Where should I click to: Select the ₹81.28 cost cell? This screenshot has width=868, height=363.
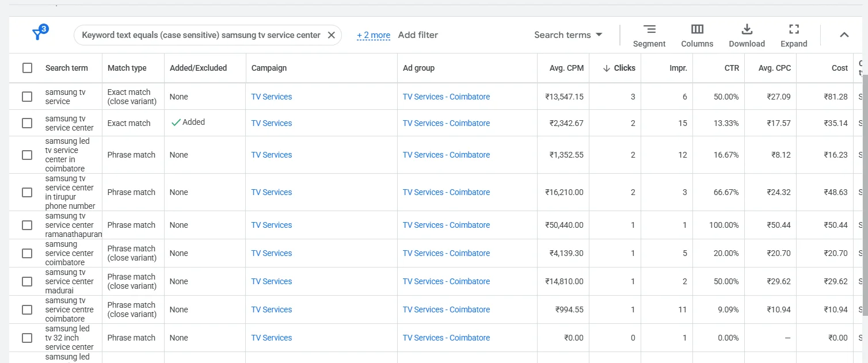coord(836,97)
